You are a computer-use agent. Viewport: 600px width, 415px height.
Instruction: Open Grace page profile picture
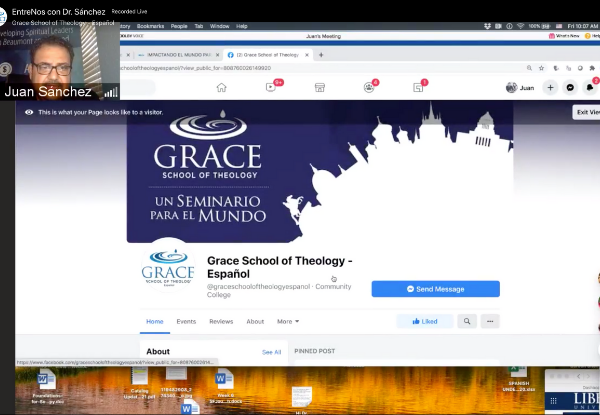point(168,266)
